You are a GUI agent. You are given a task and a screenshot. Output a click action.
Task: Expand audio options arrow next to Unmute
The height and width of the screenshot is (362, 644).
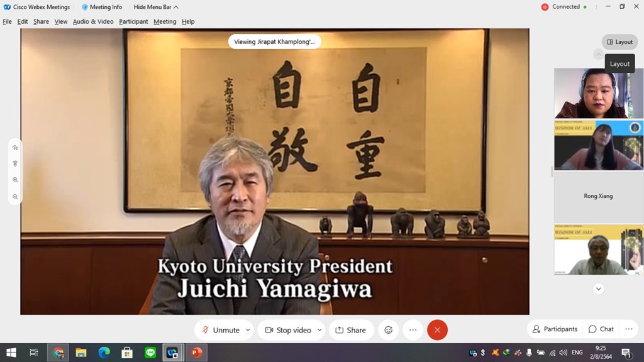(248, 330)
